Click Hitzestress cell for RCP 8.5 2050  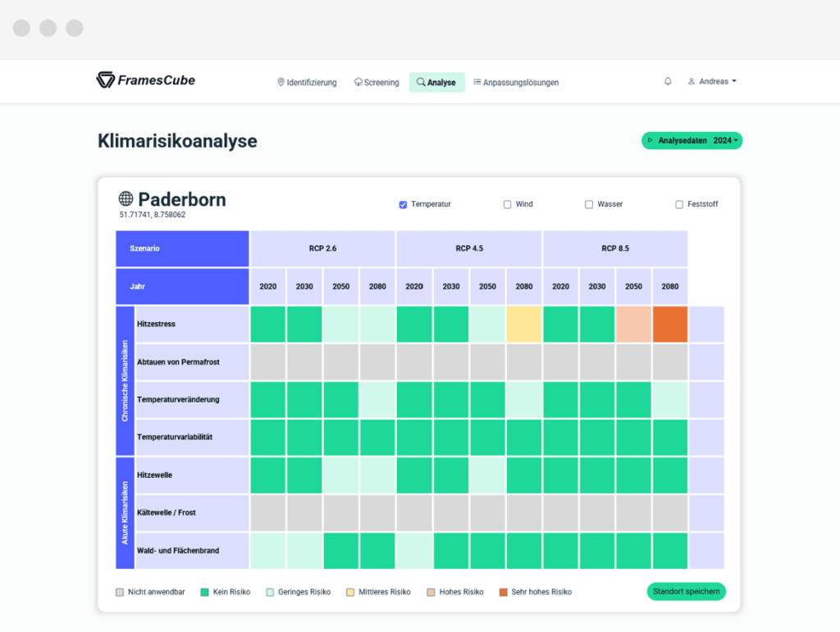tap(634, 325)
